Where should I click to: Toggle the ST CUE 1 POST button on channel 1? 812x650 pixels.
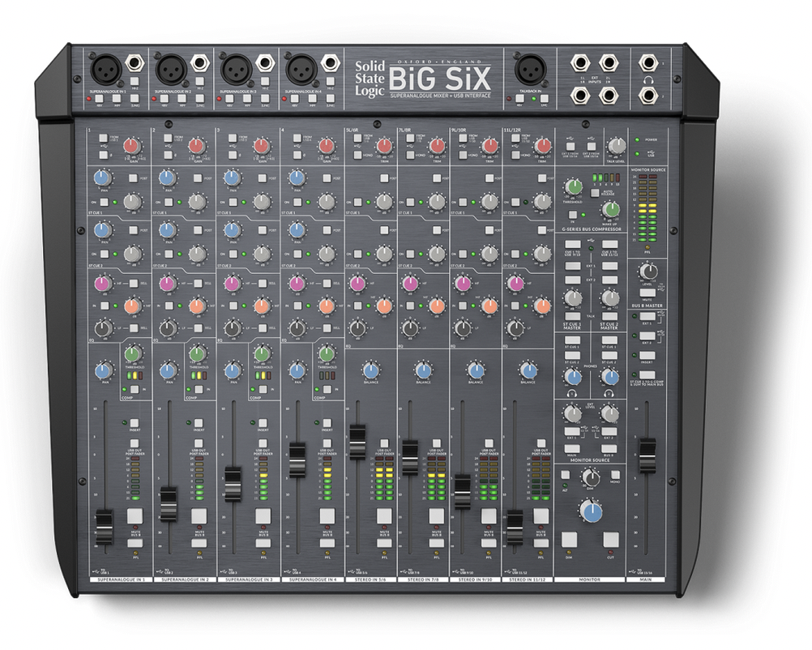pyautogui.click(x=133, y=178)
